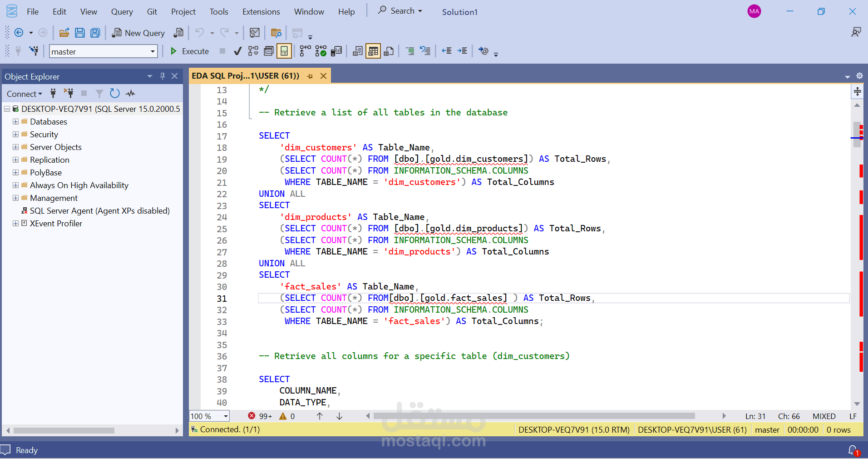Switch to Results to File mode
The width and height of the screenshot is (868, 459).
(x=389, y=51)
